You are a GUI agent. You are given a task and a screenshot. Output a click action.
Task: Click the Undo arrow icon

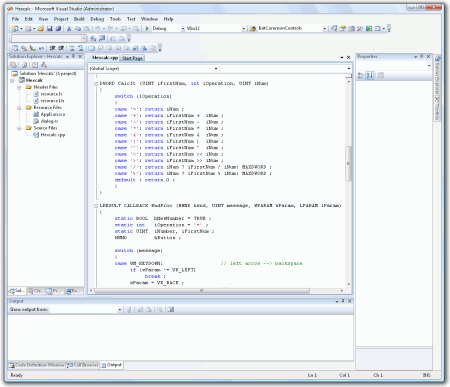tap(98, 29)
